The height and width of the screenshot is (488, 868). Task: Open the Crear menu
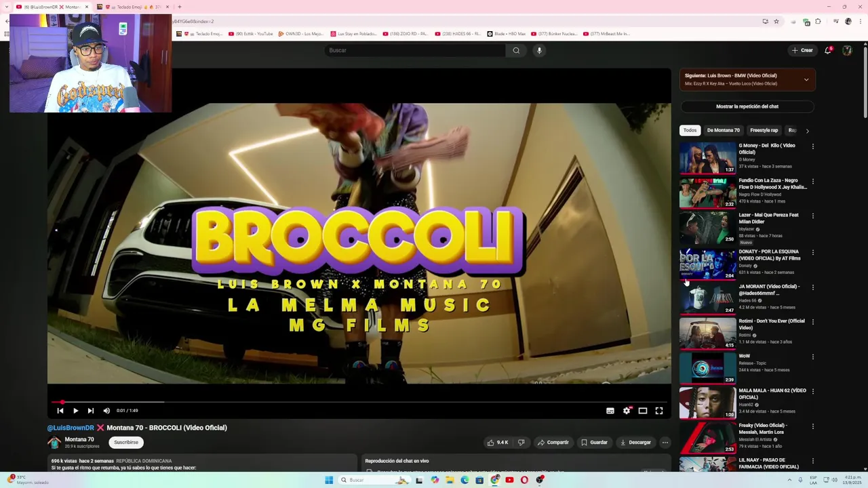tap(802, 50)
